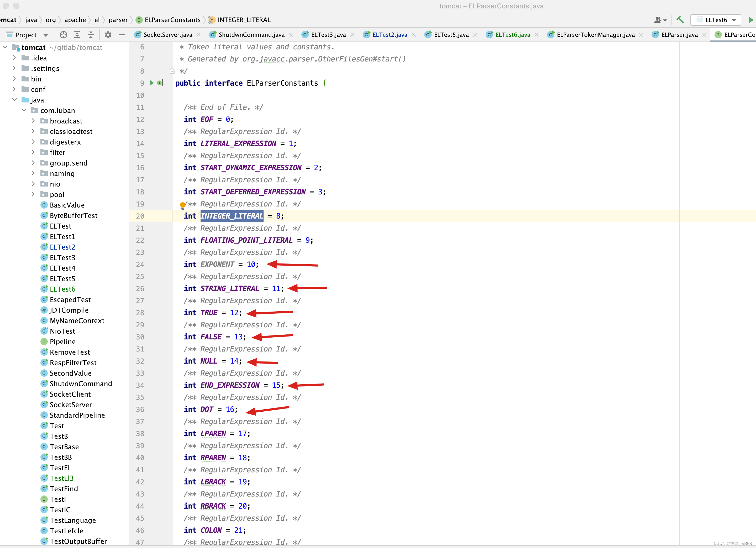Close the ELParserTokenManager.java tab

[641, 35]
